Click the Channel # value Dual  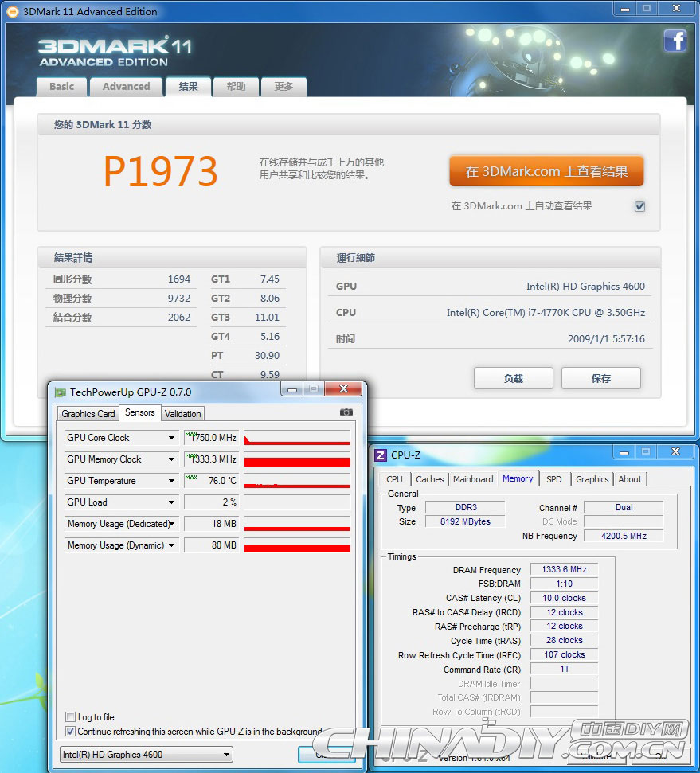tap(624, 507)
